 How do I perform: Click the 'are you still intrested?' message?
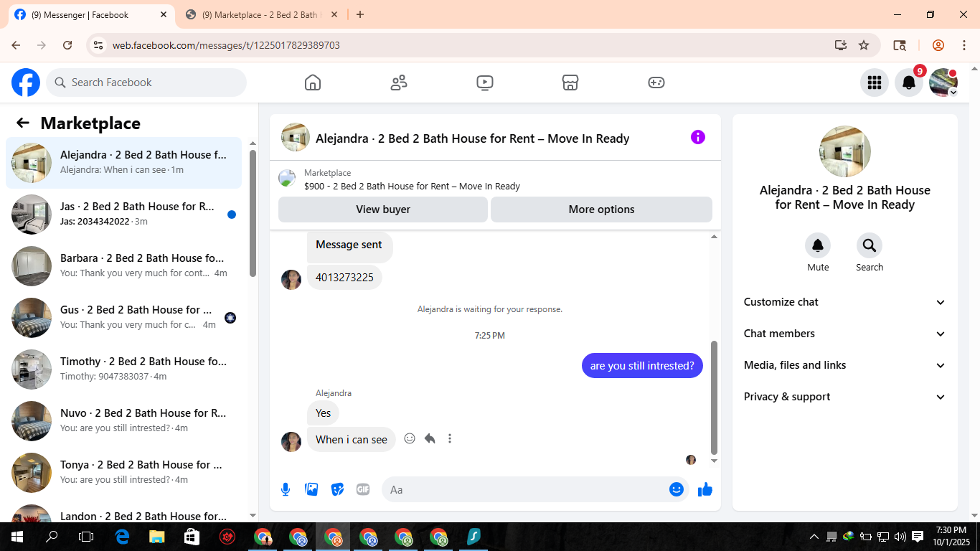pyautogui.click(x=642, y=366)
